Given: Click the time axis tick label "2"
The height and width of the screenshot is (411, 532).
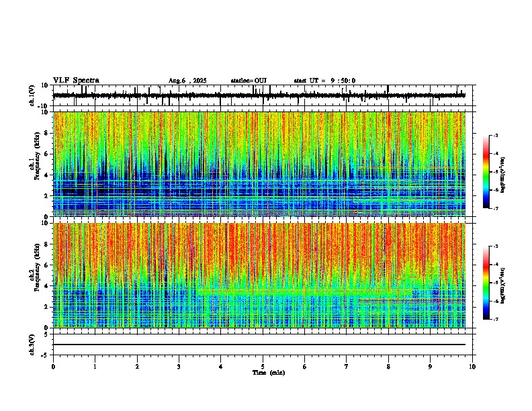Looking at the screenshot, I should click(137, 367).
